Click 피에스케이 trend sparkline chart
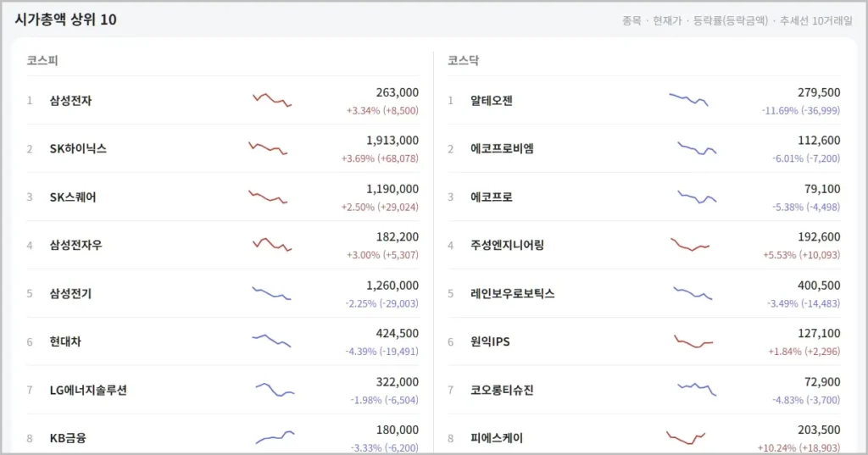Screen dimensions: 868x455 [686, 438]
